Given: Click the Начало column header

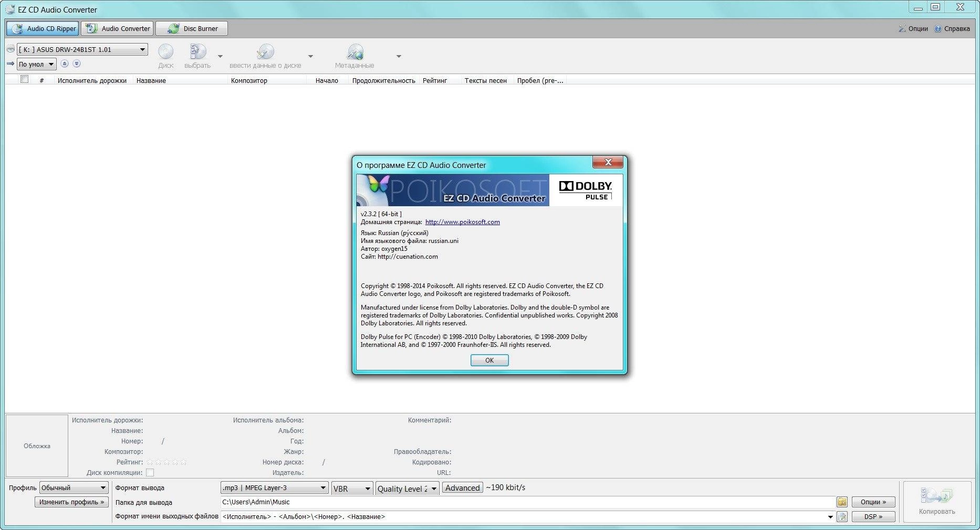Looking at the screenshot, I should point(327,80).
